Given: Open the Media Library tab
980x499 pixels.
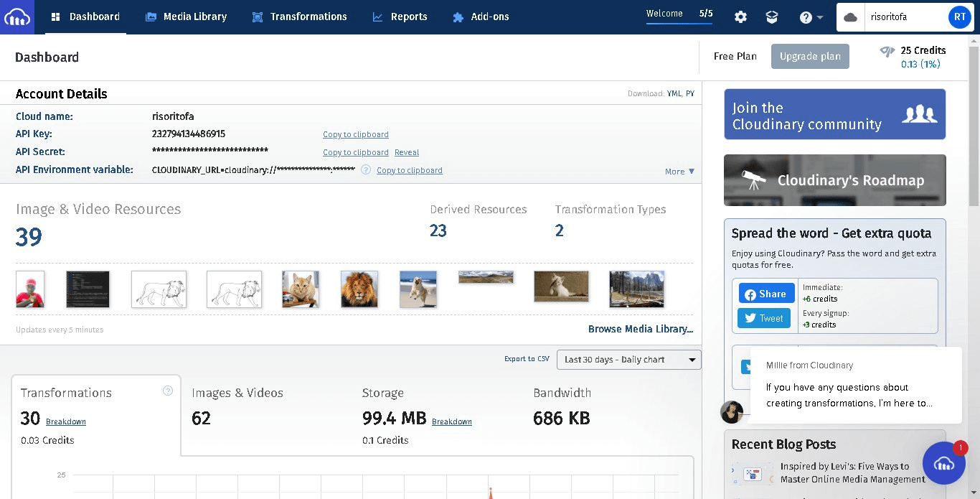Looking at the screenshot, I should (x=186, y=17).
